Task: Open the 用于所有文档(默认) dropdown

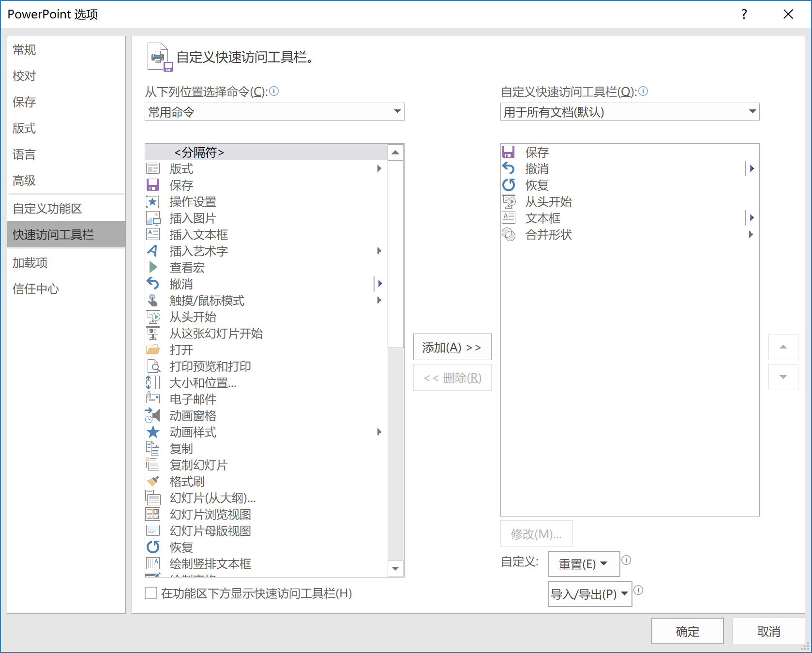Action: tap(630, 112)
